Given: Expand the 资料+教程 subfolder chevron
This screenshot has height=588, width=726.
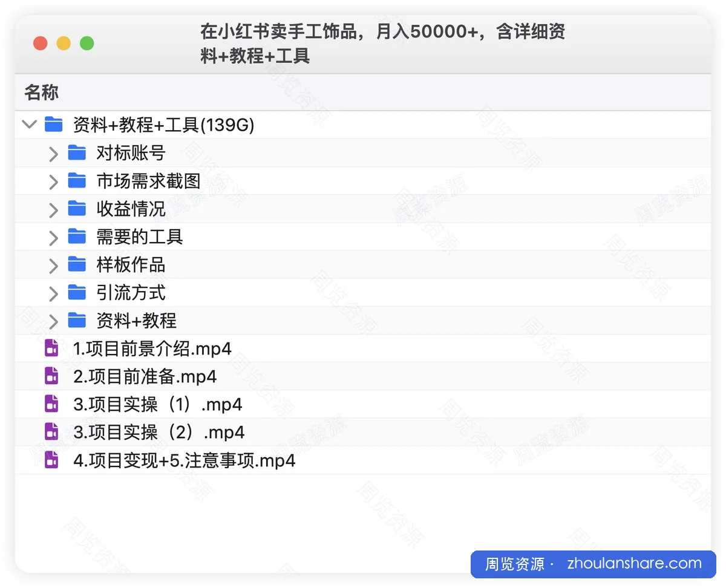Looking at the screenshot, I should pos(53,321).
